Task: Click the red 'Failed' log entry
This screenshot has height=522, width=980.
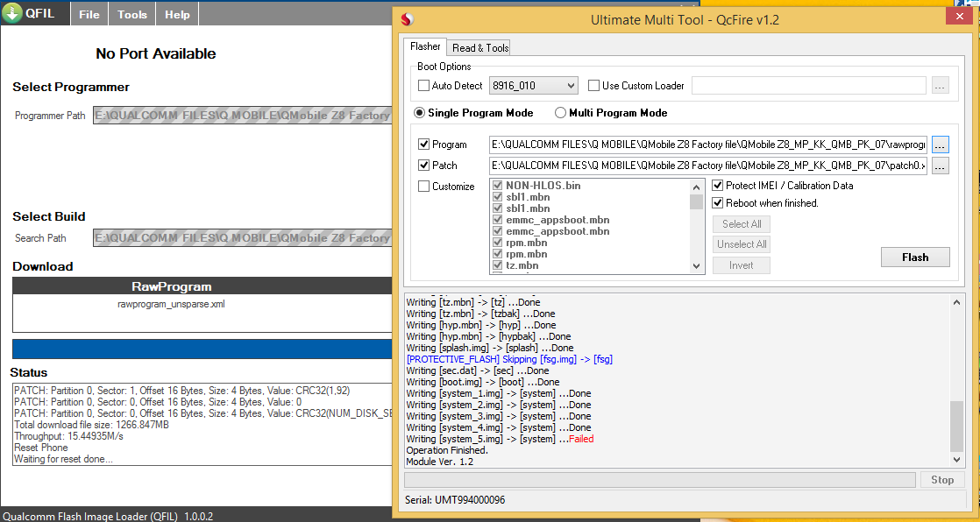Action: tap(581, 439)
